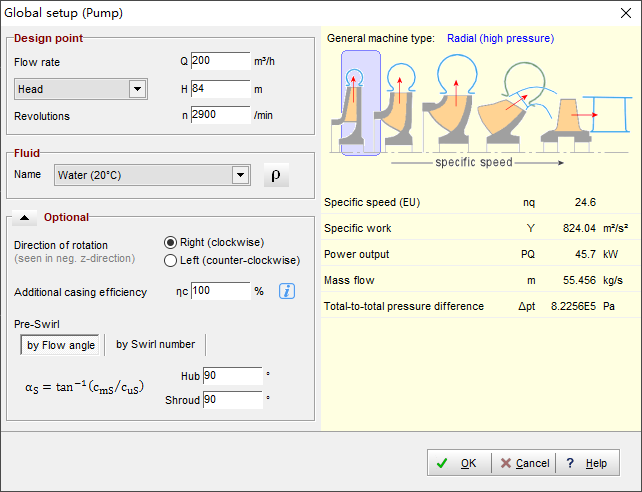The image size is (642, 492).
Task: Click Specific work value 824.04
Action: [x=579, y=228]
